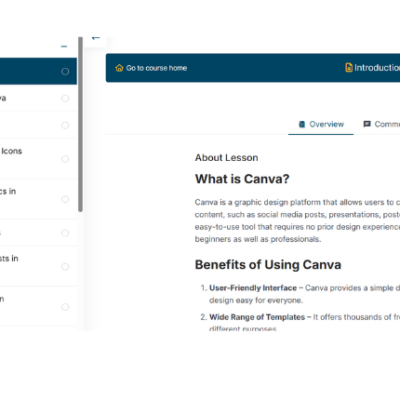
Task: Click the document icon next to Introduction
Action: [349, 68]
